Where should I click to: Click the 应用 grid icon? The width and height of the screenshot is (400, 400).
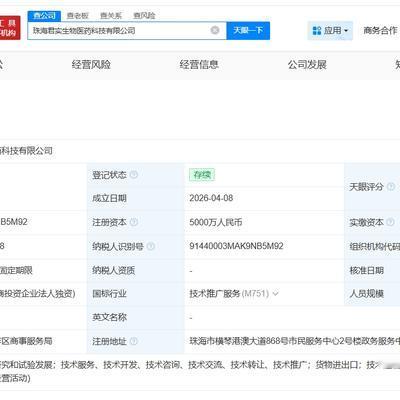[x=317, y=31]
